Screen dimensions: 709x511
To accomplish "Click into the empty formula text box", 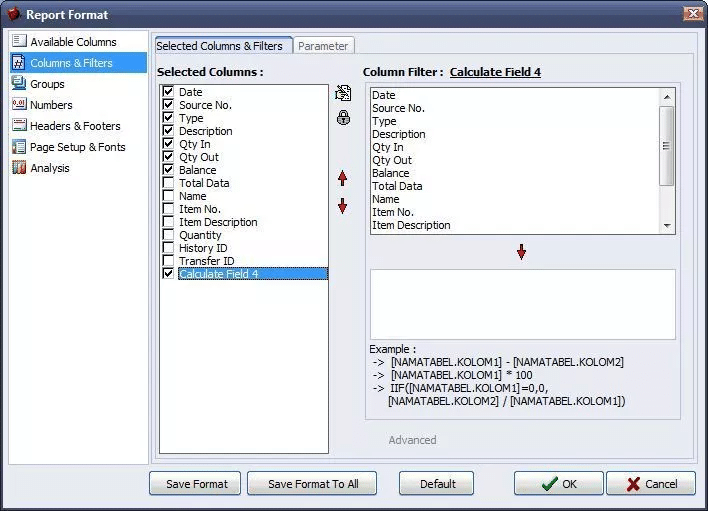I will click(523, 304).
